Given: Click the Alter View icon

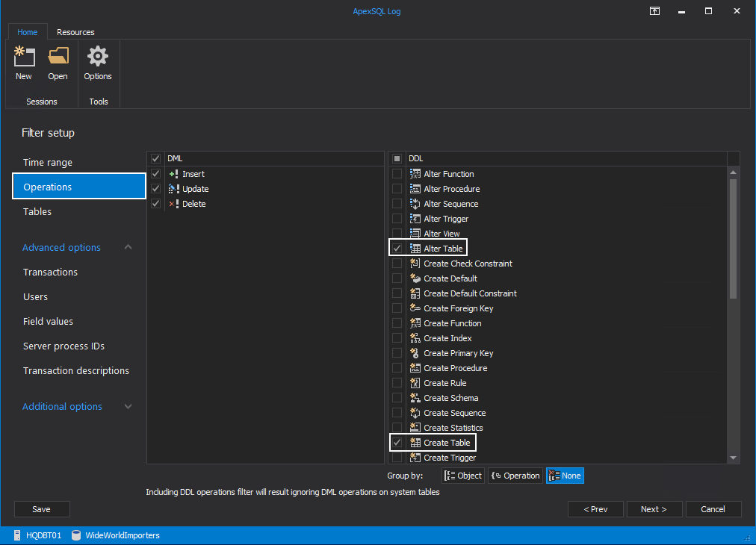Looking at the screenshot, I should coord(415,234).
